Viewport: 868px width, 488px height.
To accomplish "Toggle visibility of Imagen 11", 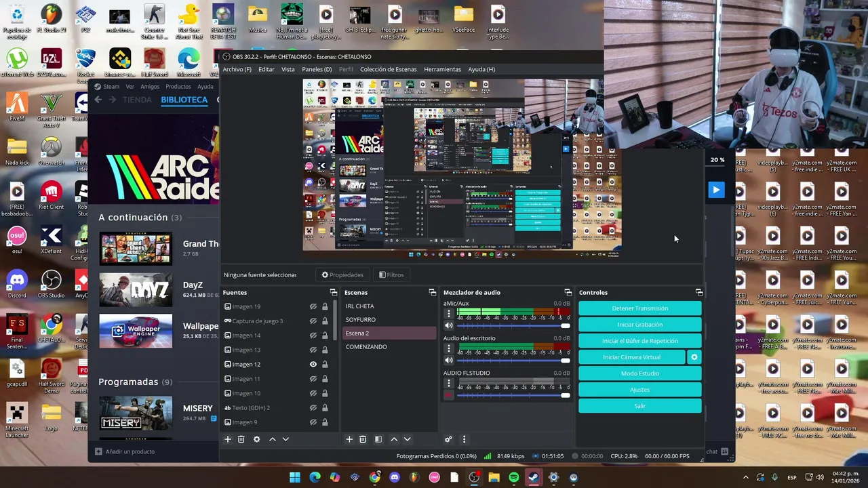I will pos(313,379).
